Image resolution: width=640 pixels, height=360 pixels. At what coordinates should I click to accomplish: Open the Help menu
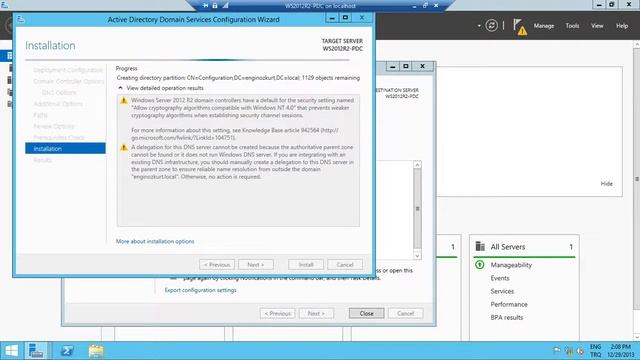622,26
